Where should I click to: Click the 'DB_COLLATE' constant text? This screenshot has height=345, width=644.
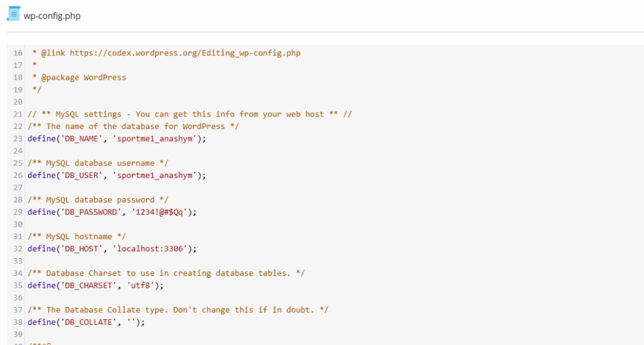(87, 322)
